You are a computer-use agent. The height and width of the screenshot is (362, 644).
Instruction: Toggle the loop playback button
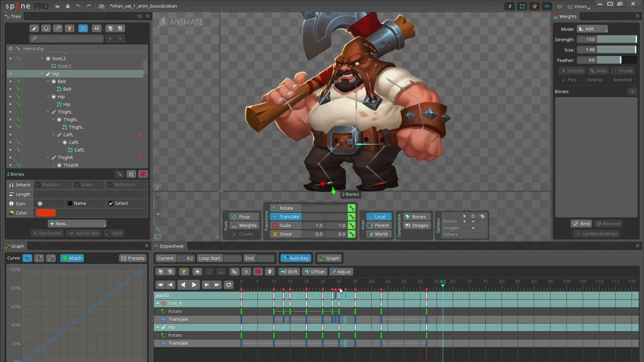point(228,285)
